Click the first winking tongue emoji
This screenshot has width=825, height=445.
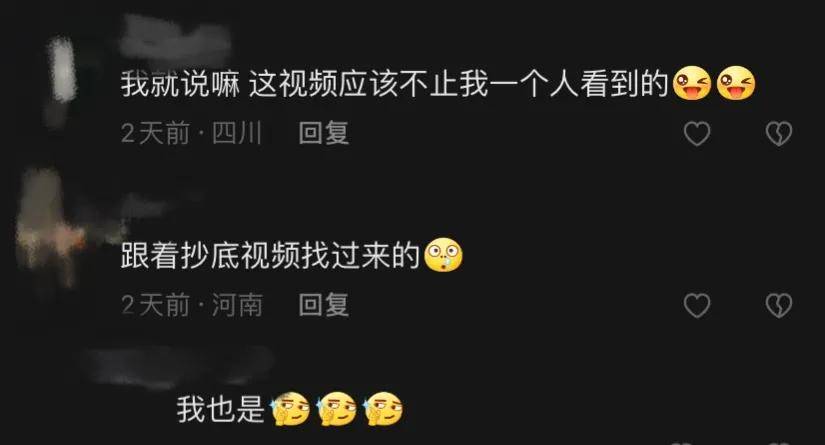tap(692, 84)
